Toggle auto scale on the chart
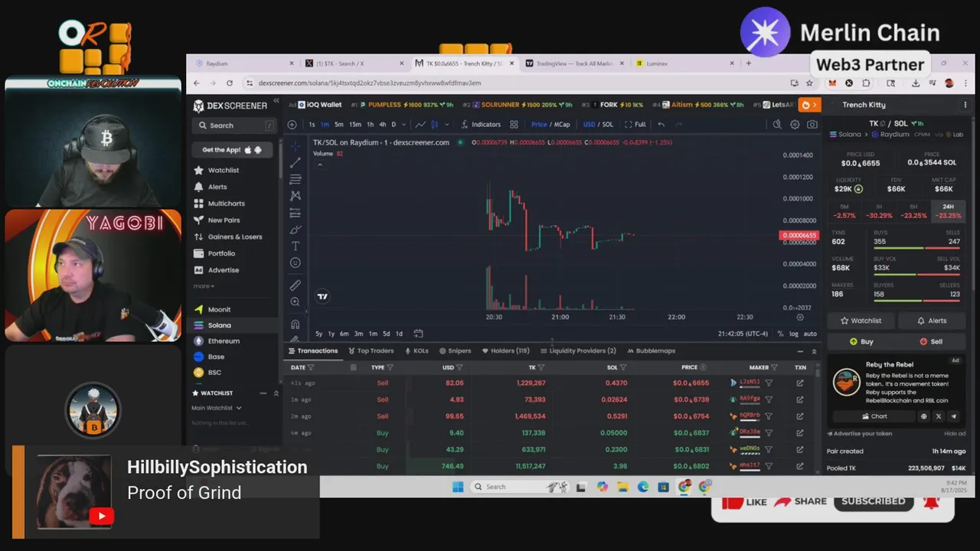The width and height of the screenshot is (980, 551). (x=810, y=334)
